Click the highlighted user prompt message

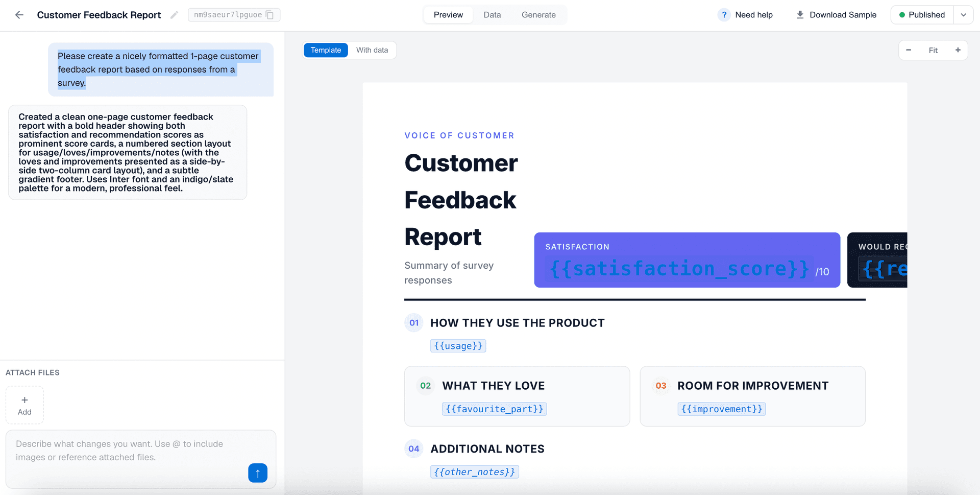pyautogui.click(x=161, y=69)
